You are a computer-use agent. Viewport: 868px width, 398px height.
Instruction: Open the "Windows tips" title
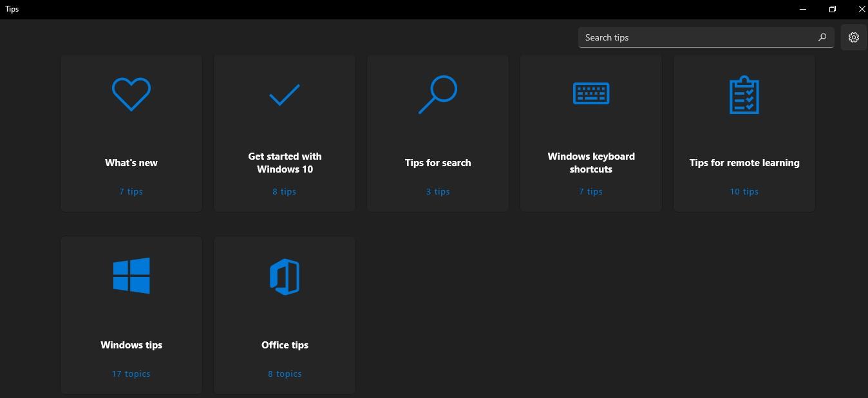pyautogui.click(x=131, y=345)
